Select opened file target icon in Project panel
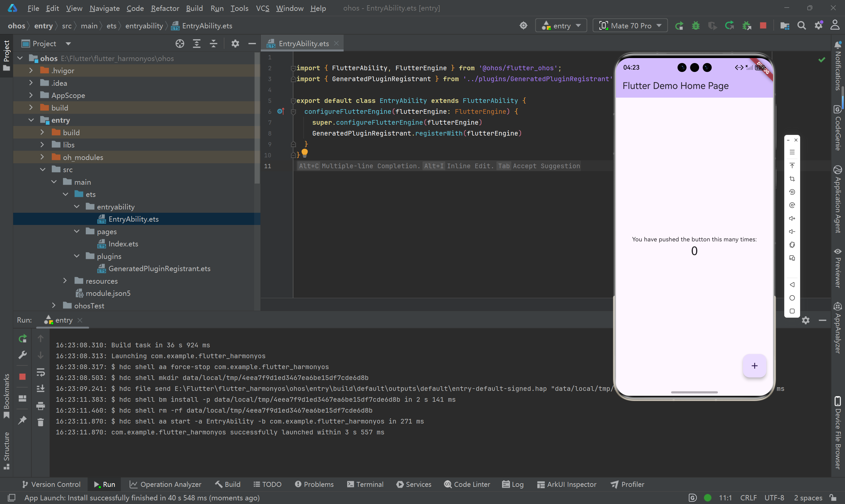 pos(180,44)
